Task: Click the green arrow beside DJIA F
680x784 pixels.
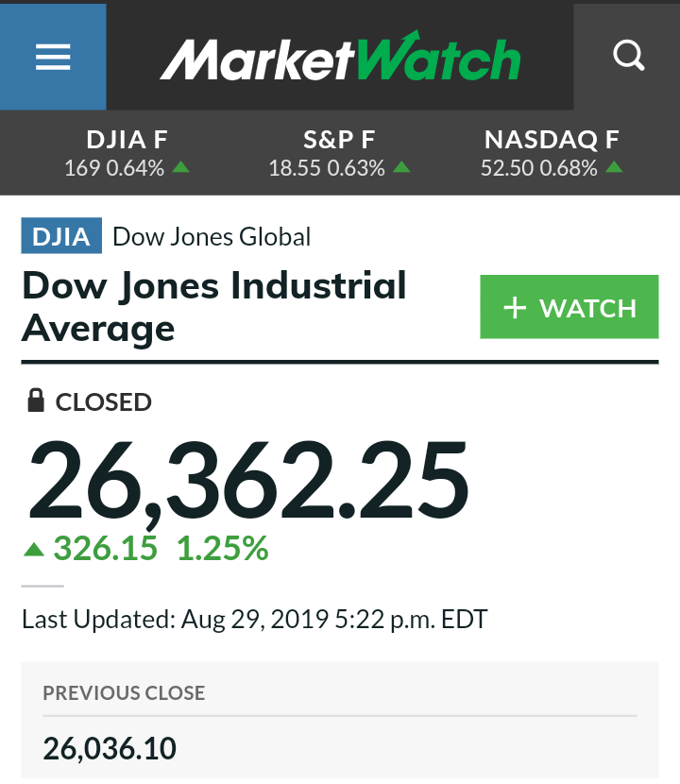Action: pyautogui.click(x=182, y=168)
